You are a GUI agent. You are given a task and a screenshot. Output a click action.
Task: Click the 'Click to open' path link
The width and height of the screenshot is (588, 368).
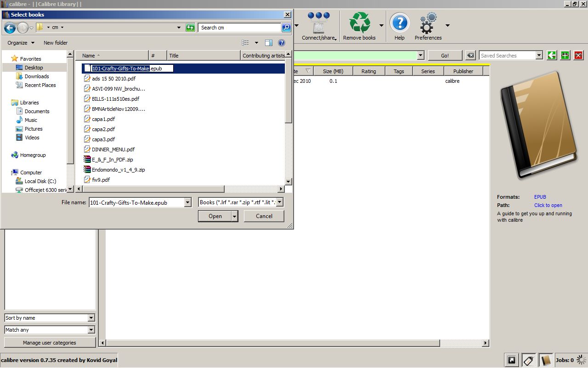point(548,205)
